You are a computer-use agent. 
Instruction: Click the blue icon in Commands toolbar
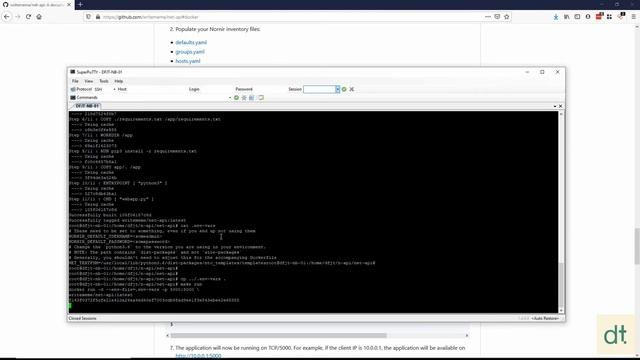tap(251, 98)
